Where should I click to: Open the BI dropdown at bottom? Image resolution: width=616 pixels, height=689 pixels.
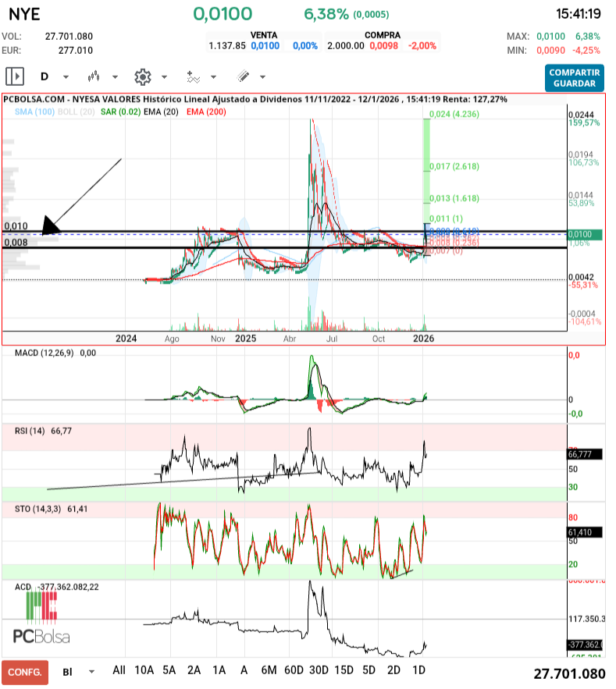coord(78,671)
